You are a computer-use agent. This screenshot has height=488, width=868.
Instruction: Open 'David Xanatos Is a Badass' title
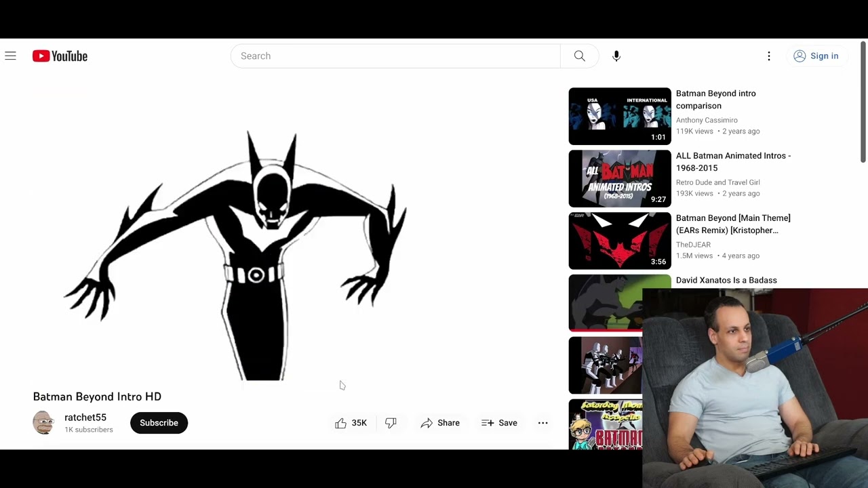click(x=726, y=280)
